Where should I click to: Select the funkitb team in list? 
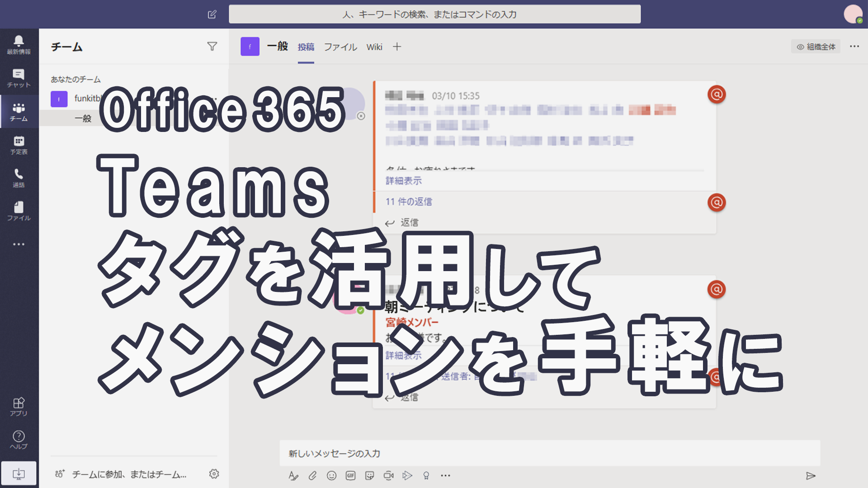coord(134,99)
